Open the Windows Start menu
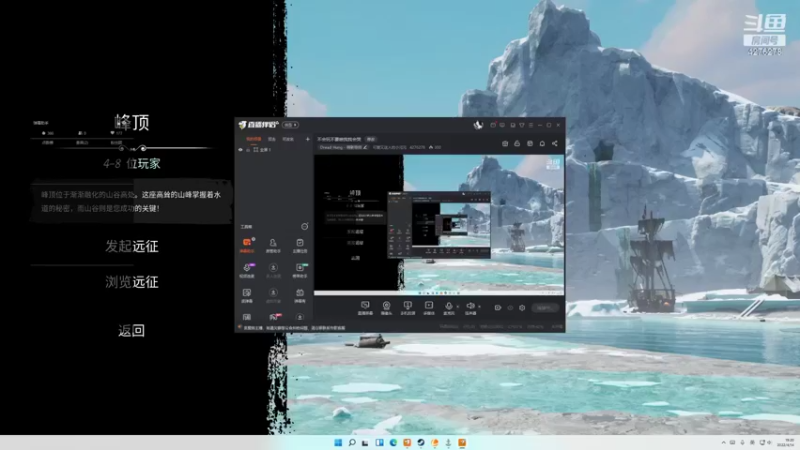This screenshot has height=450, width=800. tap(338, 443)
